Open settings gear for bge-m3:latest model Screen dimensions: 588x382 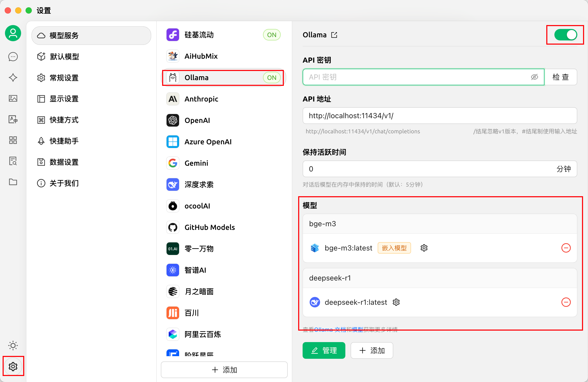(424, 248)
